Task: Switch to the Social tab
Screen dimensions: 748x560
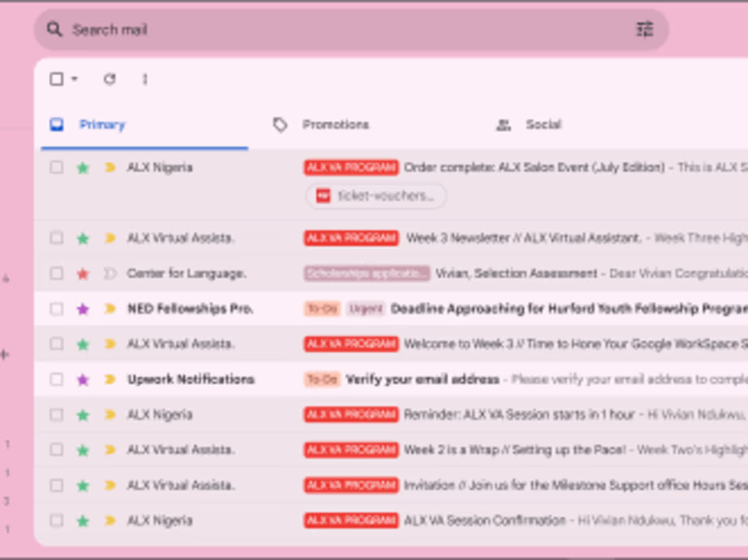Action: (543, 125)
